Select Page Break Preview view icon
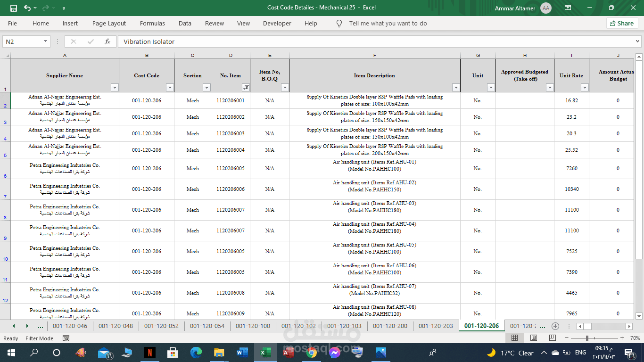 click(552, 338)
